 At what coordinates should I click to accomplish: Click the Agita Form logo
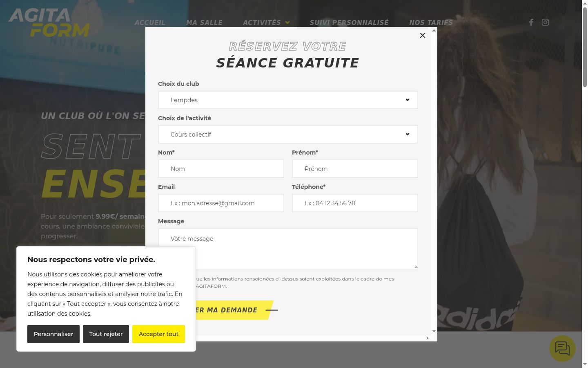pyautogui.click(x=49, y=22)
